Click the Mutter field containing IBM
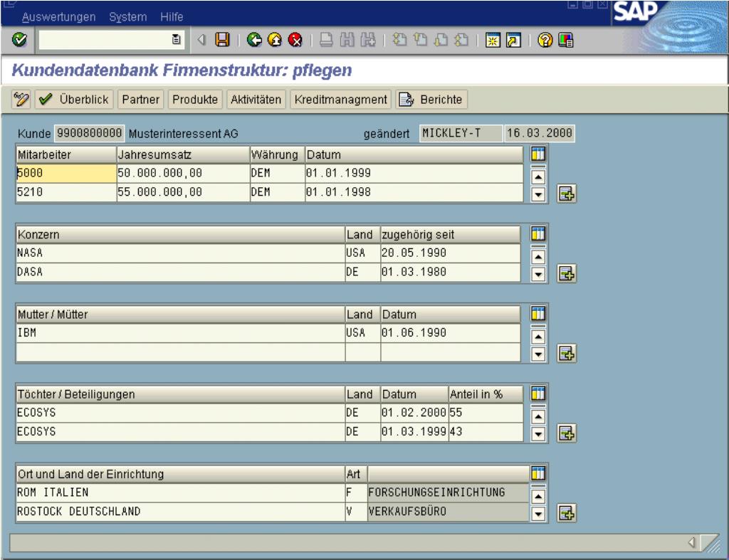 (x=180, y=333)
